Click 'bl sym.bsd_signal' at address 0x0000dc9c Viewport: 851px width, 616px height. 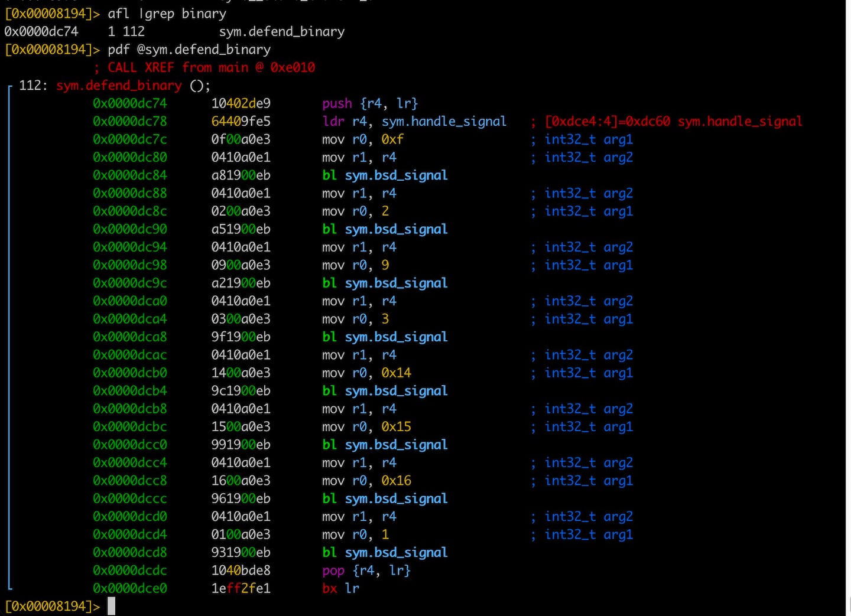385,283
